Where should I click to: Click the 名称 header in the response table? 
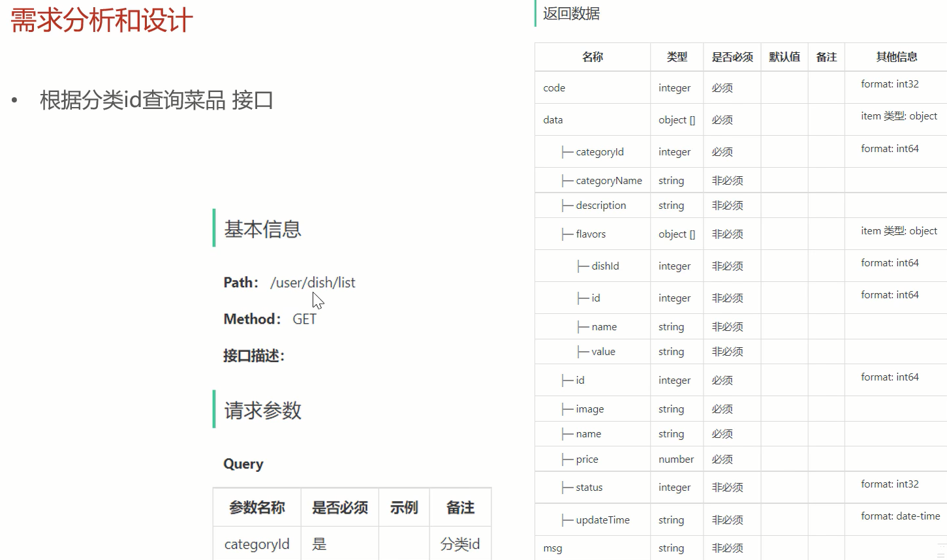coord(593,57)
